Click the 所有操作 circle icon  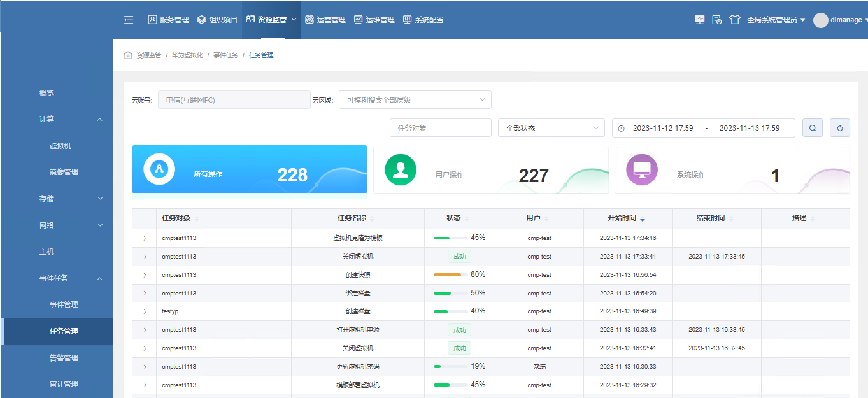click(159, 169)
